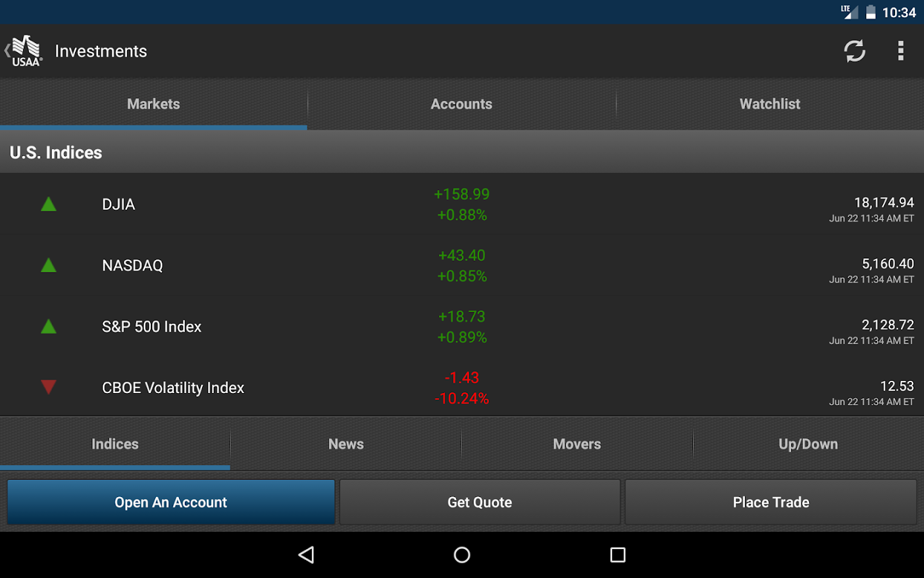Switch to the Accounts tab

[x=462, y=104]
